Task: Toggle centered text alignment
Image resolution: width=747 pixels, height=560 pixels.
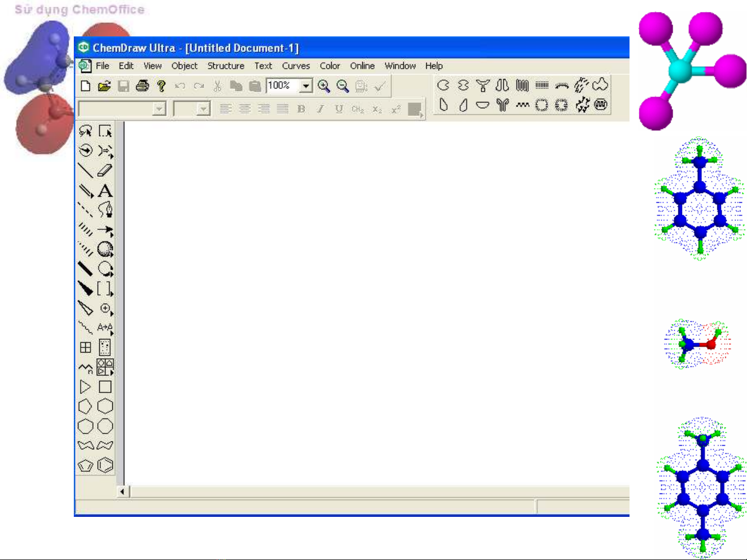Action: point(244,109)
